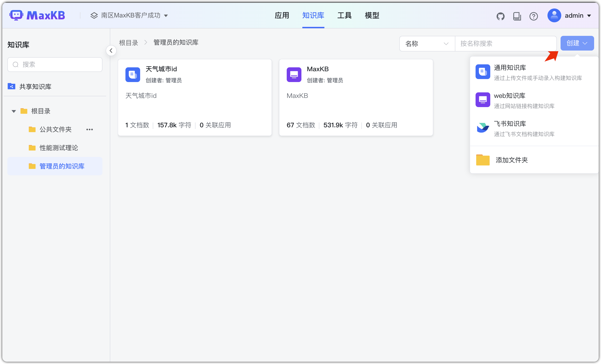Click the 性能测试理论 folder icon

(32, 148)
